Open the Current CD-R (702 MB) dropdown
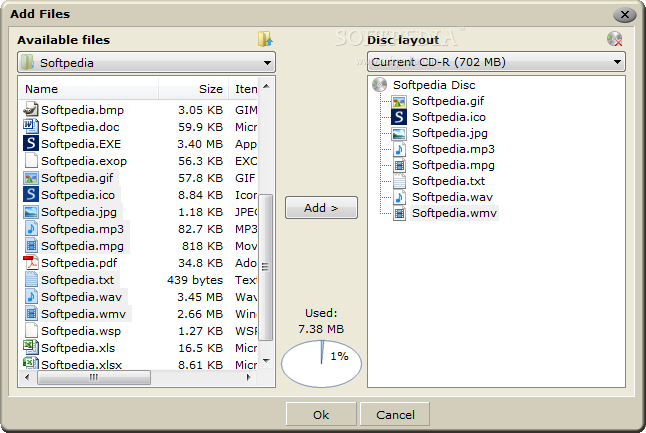The height and width of the screenshot is (433, 646). 496,62
